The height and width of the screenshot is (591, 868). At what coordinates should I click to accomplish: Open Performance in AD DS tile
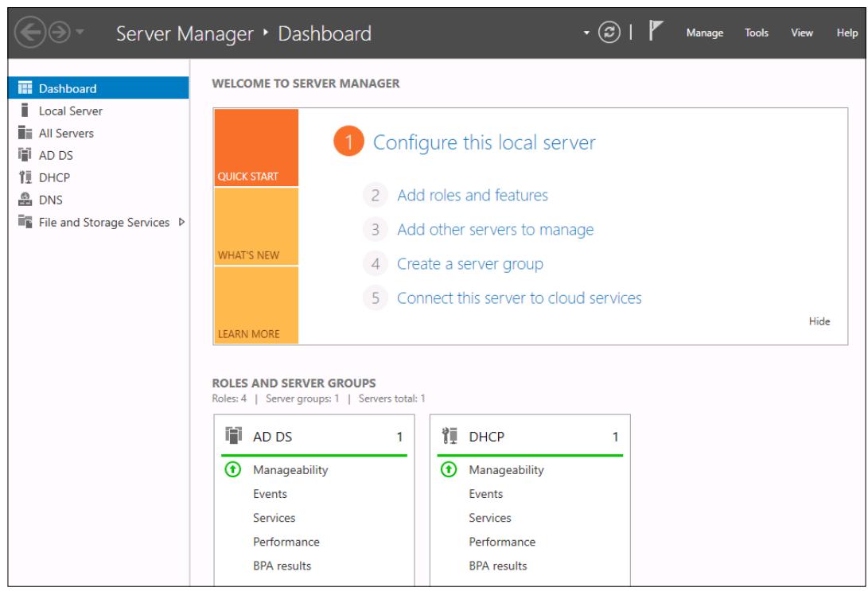286,542
